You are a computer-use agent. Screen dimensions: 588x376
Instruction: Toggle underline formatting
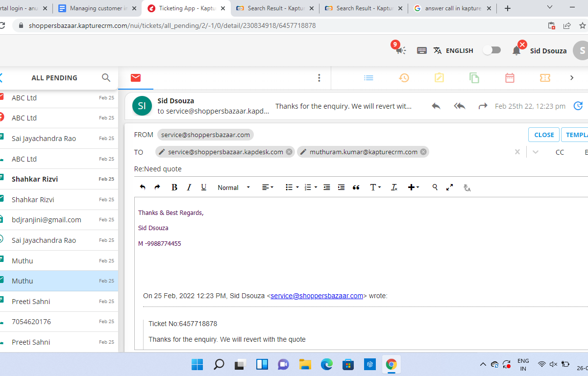coord(204,187)
